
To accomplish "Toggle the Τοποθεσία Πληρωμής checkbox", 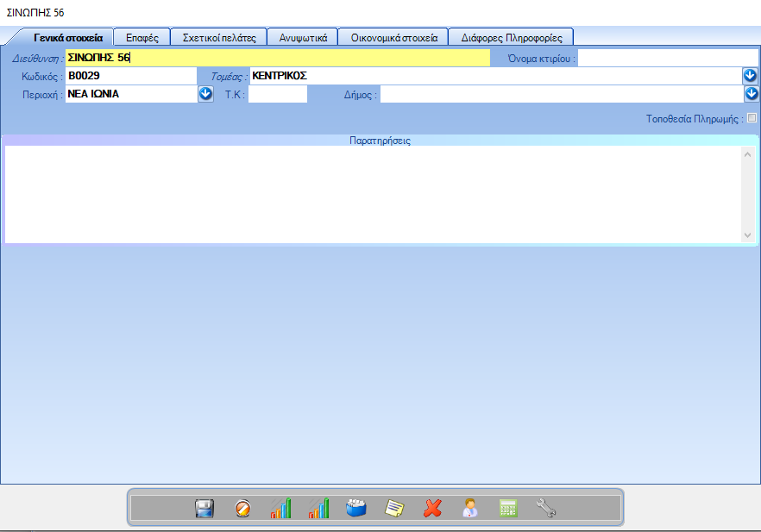I will tap(752, 118).
